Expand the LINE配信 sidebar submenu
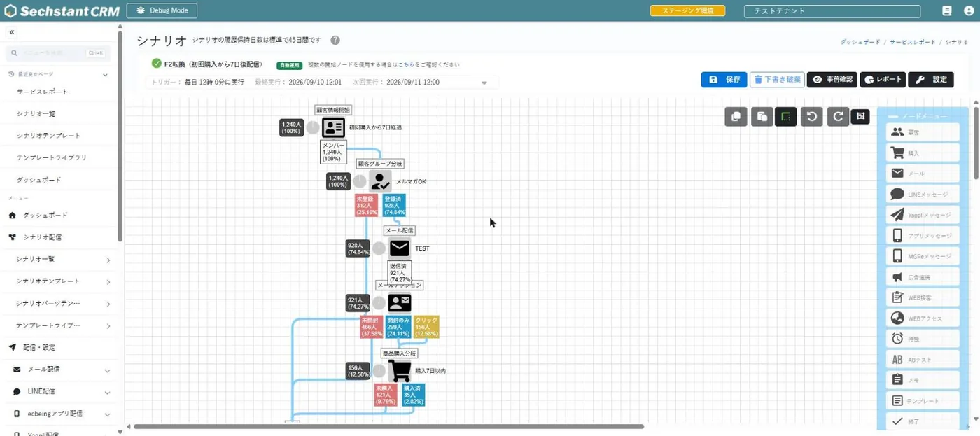This screenshot has width=980, height=436. coord(107,392)
